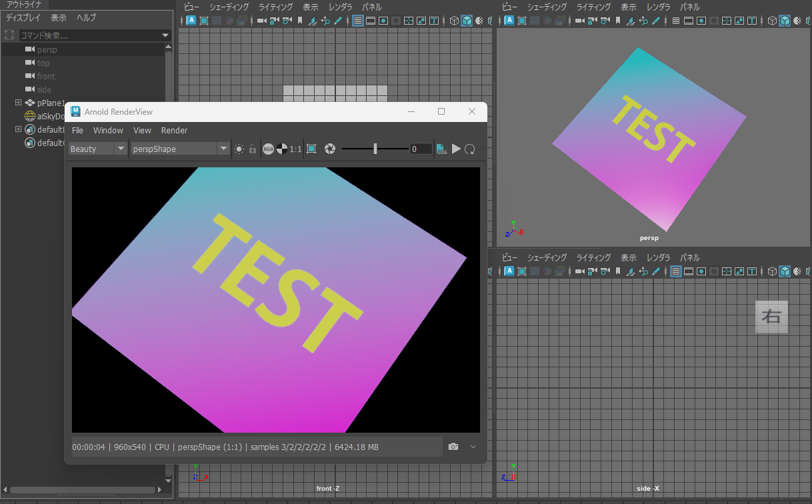The image size is (812, 504).
Task: Click Select Camera icon in persp panel toolbar
Action: tap(579, 21)
